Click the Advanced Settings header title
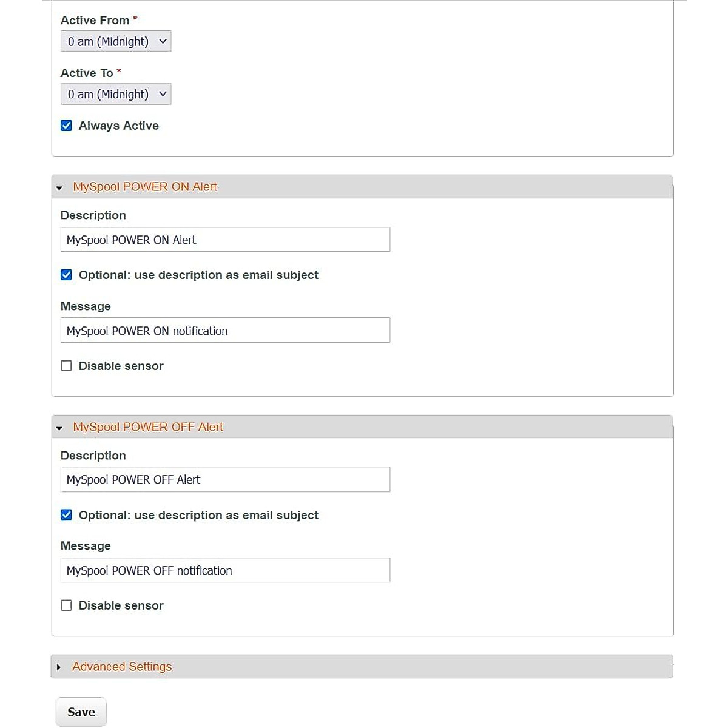Screen dimensions: 728x728 coord(122,667)
